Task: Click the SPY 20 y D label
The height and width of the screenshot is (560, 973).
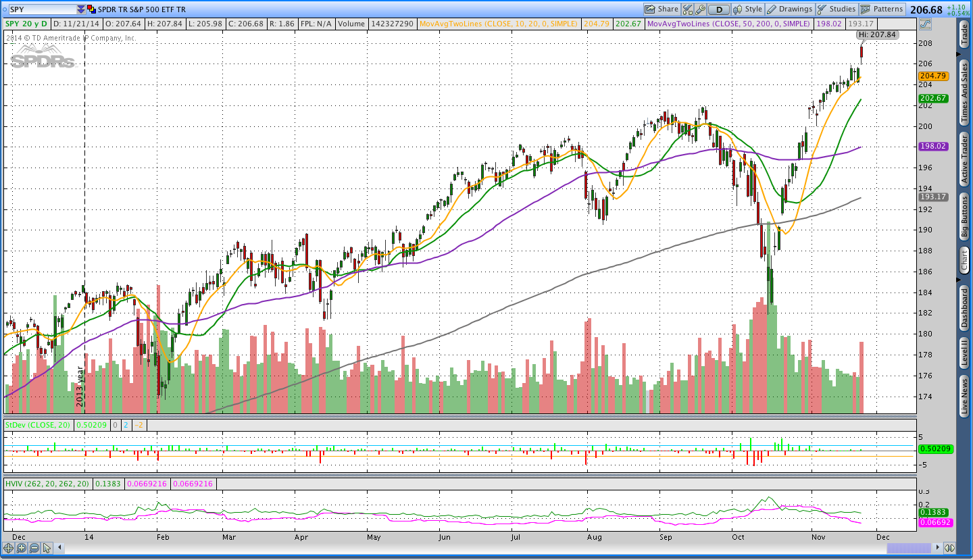Action: pyautogui.click(x=26, y=24)
